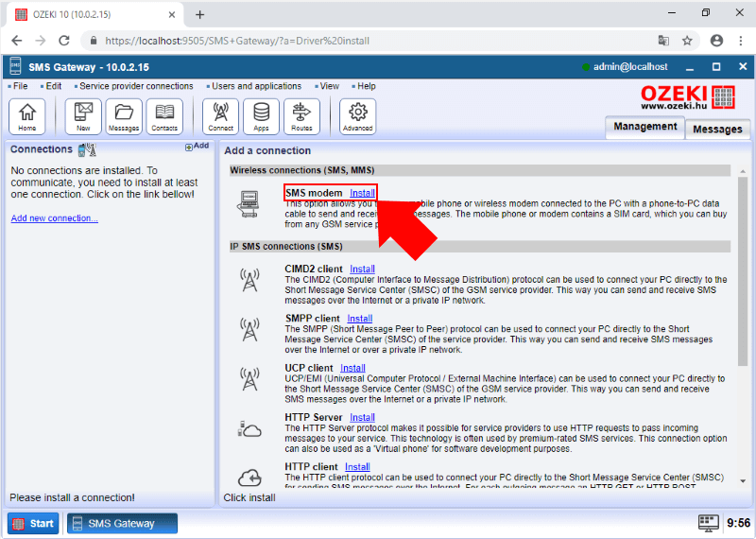
Task: Click Add in Connections panel header
Action: click(198, 147)
